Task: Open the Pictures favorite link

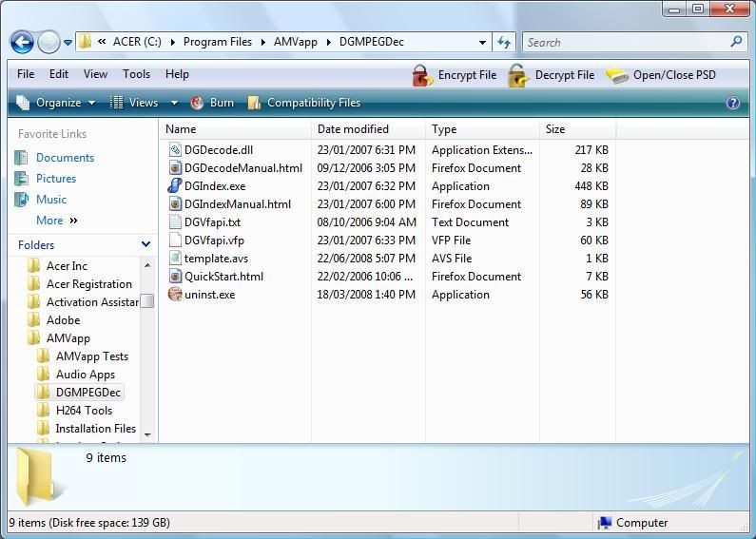Action: [56, 179]
